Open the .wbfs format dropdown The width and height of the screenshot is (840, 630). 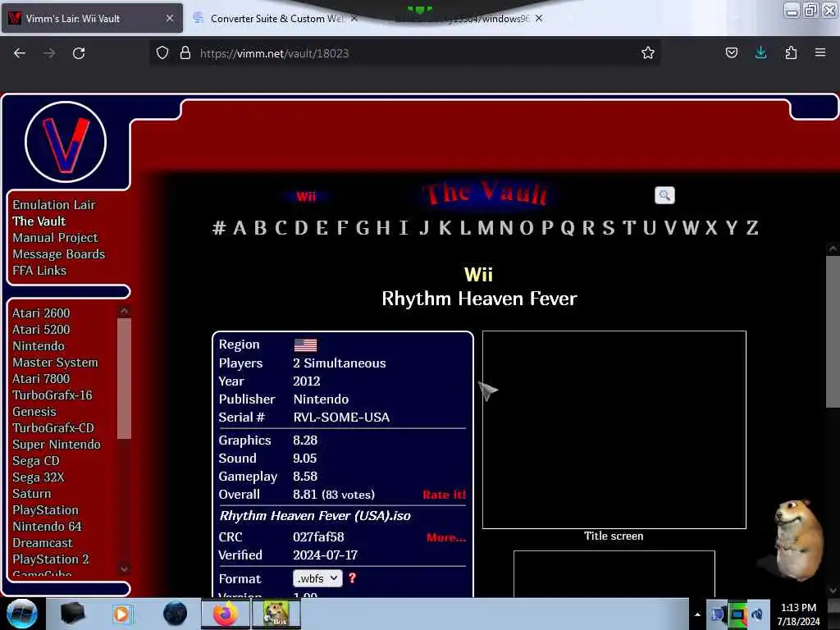317,578
